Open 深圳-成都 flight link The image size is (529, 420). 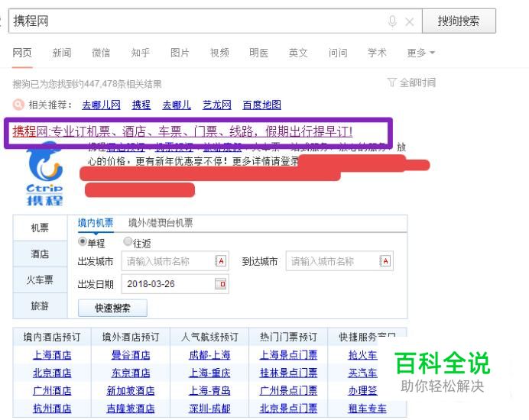click(210, 409)
